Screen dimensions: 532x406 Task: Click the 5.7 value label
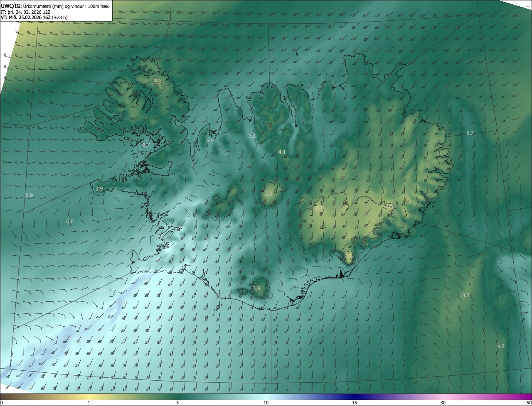[x=470, y=133]
